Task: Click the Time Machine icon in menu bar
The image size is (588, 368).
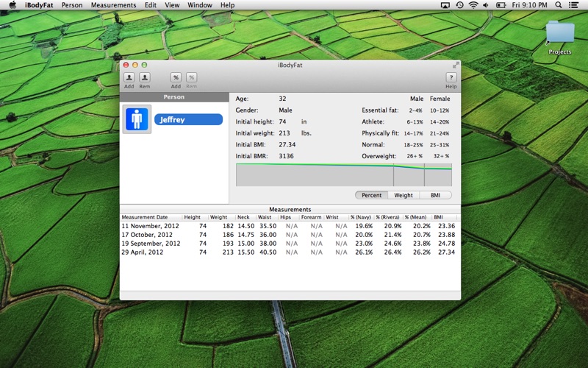Action: click(459, 5)
